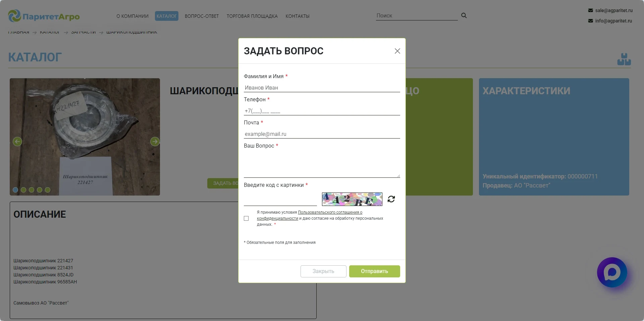The width and height of the screenshot is (644, 321).
Task: Click into the Ваш Вопрос textarea
Action: tap(322, 164)
